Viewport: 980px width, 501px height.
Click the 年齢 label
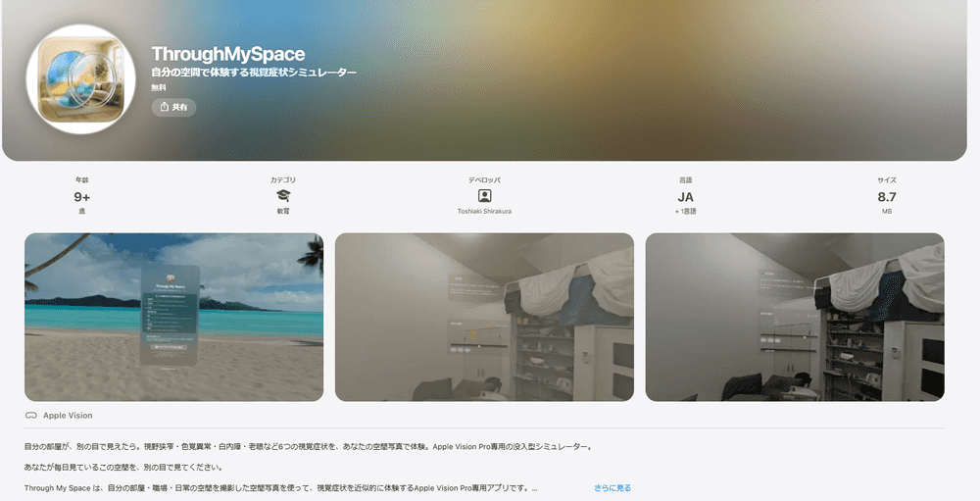[x=82, y=180]
